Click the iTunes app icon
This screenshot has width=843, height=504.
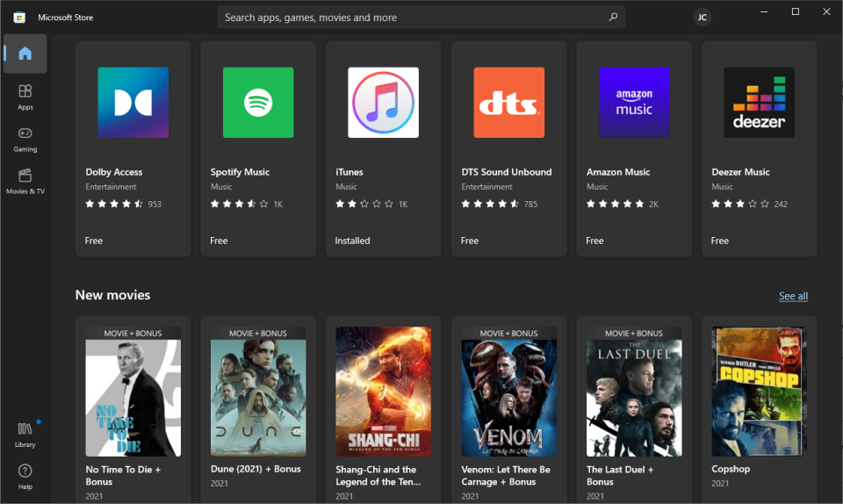(384, 102)
